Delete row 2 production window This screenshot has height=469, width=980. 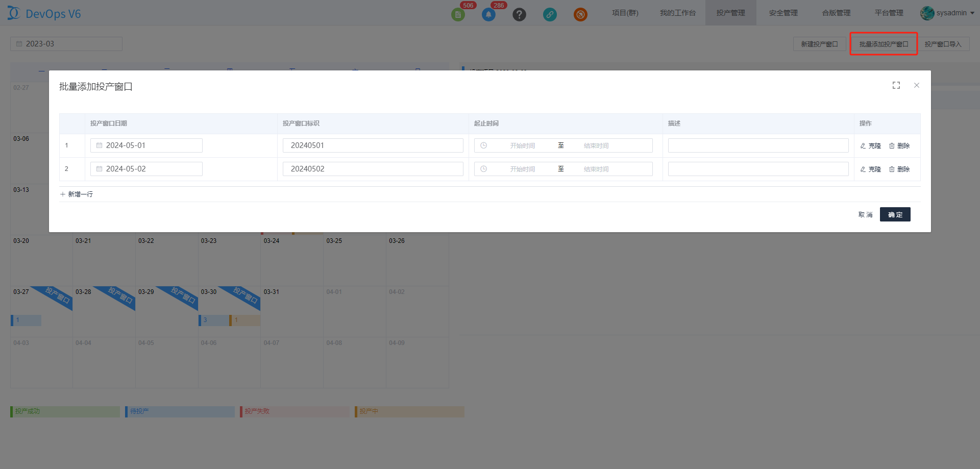tap(899, 169)
